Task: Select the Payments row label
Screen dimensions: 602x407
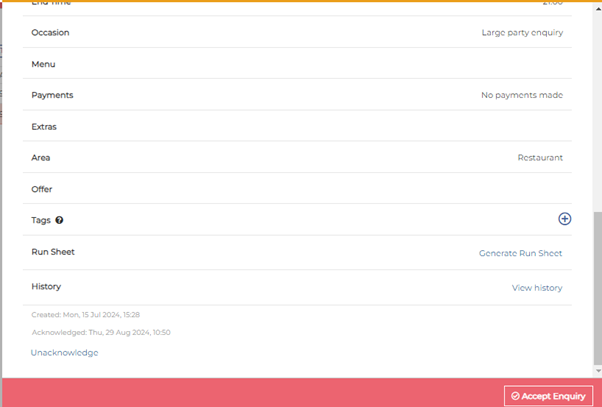Action: (x=52, y=95)
